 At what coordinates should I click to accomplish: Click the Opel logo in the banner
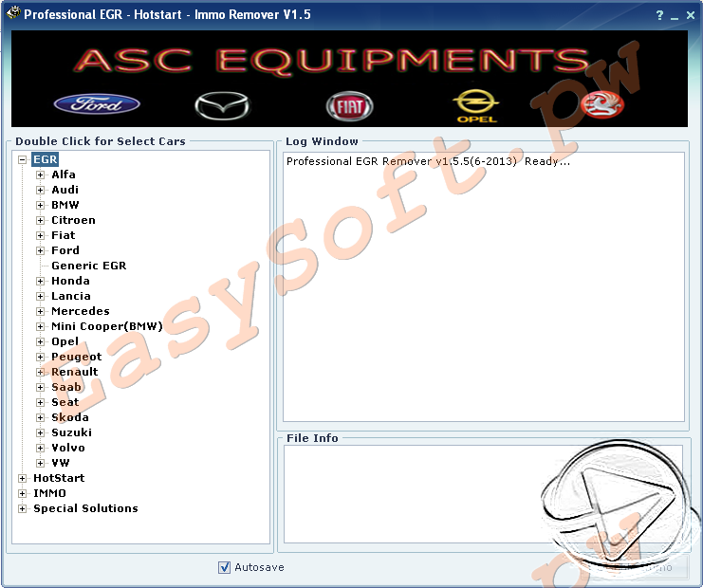click(x=476, y=106)
